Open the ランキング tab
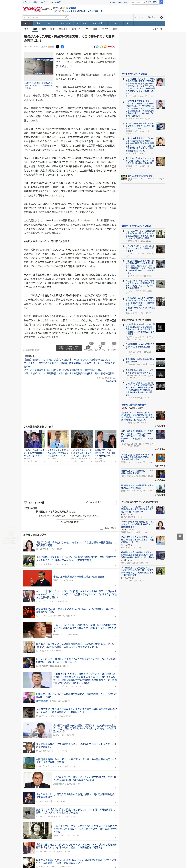The height and width of the screenshot is (868, 186). (x=115, y=24)
